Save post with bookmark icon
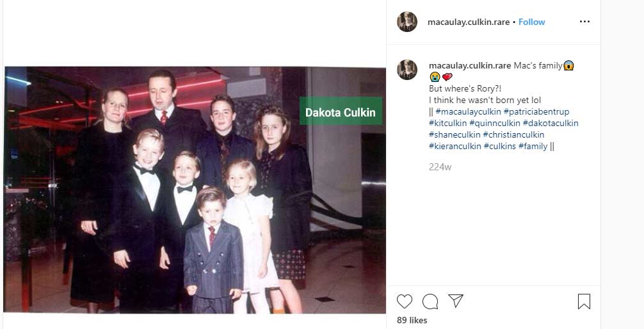Screen dimensions: 644x329 (584, 302)
